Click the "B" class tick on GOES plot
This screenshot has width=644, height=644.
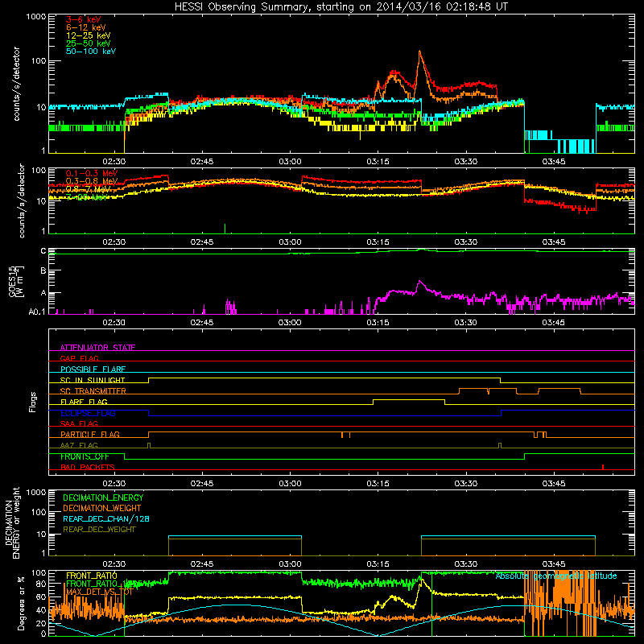tap(43, 270)
